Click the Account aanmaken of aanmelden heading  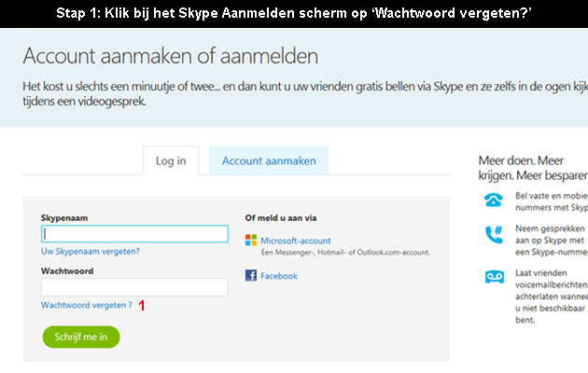pyautogui.click(x=171, y=56)
